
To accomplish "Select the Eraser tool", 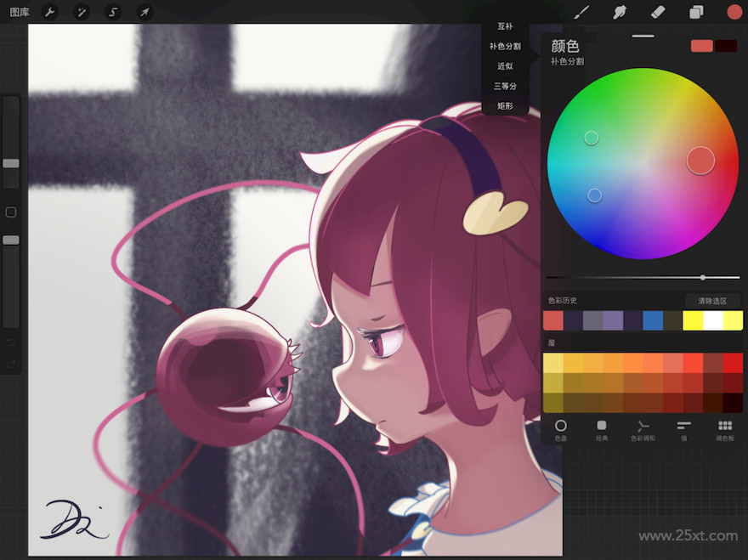I will click(x=658, y=12).
